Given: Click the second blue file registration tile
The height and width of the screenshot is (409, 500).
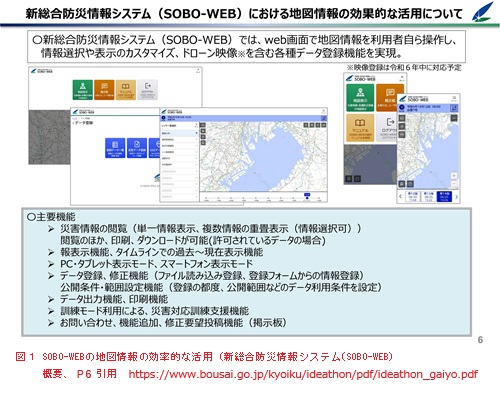Looking at the screenshot, I should tap(137, 148).
